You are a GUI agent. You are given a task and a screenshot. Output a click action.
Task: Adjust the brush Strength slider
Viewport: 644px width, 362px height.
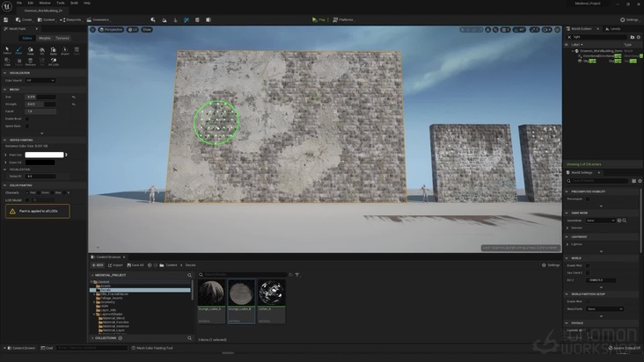(40, 105)
